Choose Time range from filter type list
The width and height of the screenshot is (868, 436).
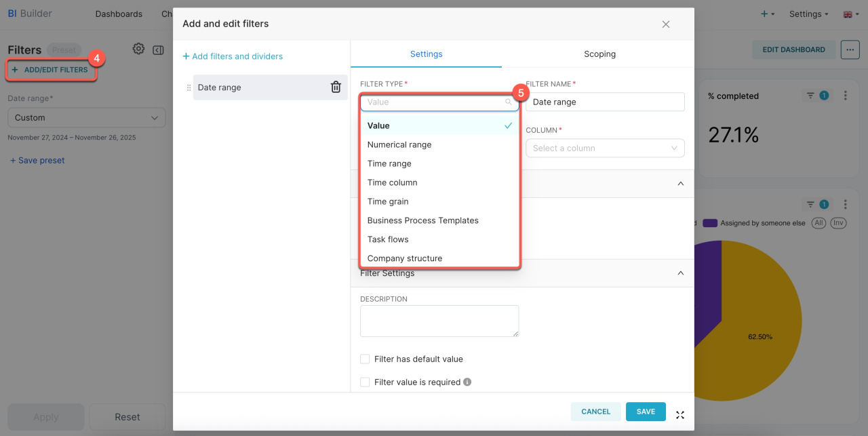pyautogui.click(x=389, y=163)
